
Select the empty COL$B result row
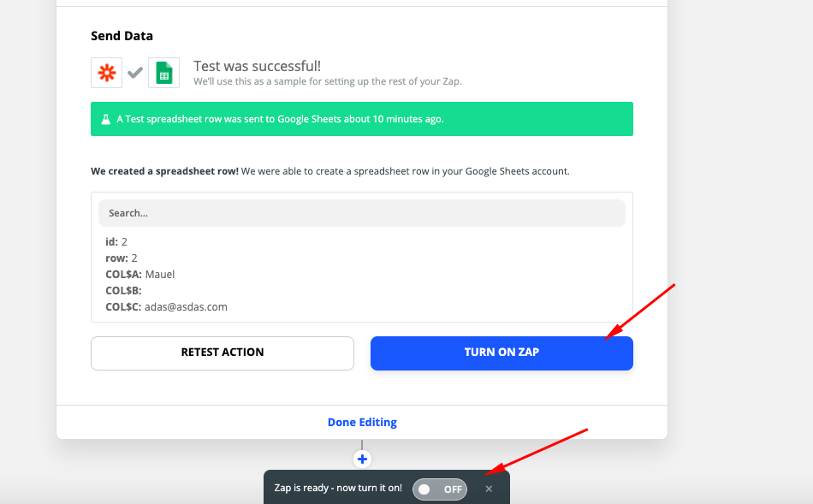(x=123, y=290)
